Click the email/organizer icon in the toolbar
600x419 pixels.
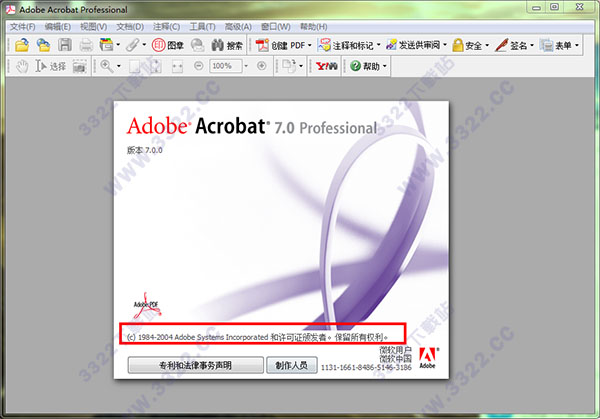point(106,45)
